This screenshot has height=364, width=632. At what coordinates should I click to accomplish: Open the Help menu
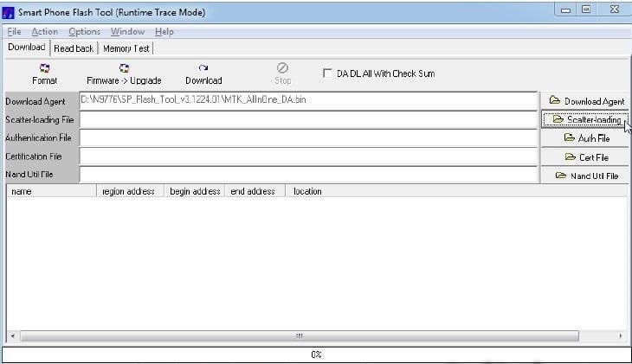(164, 31)
